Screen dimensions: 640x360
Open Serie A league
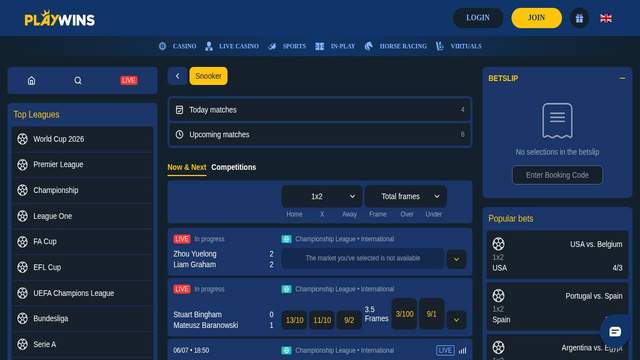coord(82,344)
